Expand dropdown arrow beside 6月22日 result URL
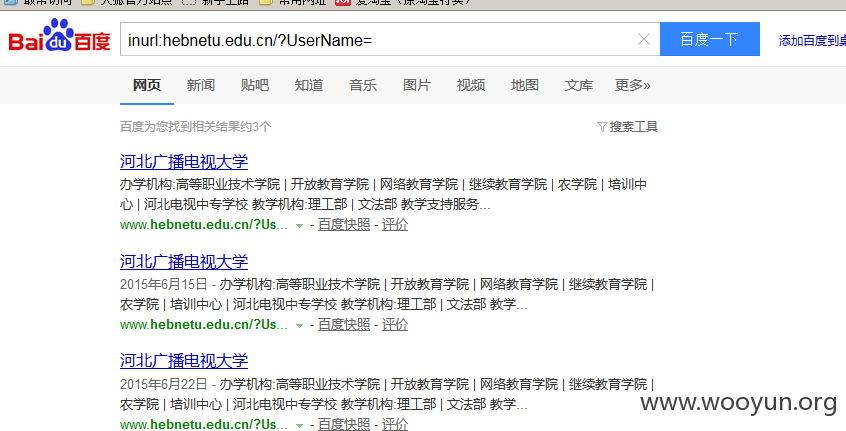This screenshot has height=431, width=846. coord(299,425)
